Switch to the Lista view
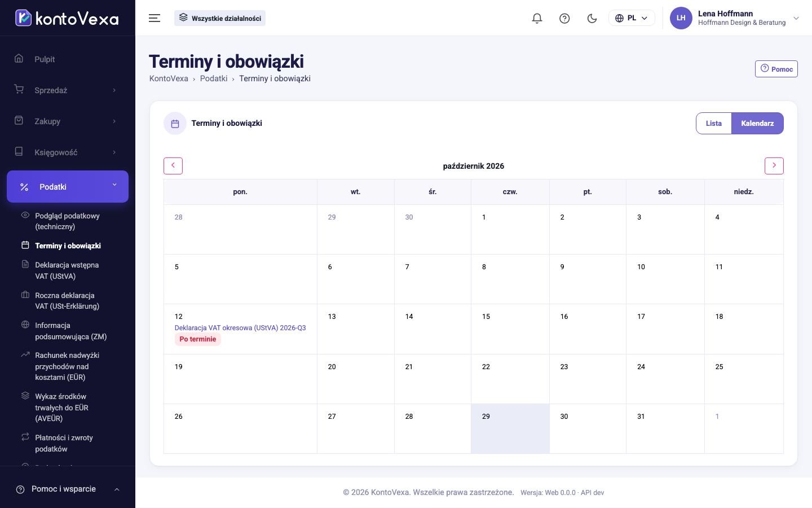 (714, 123)
